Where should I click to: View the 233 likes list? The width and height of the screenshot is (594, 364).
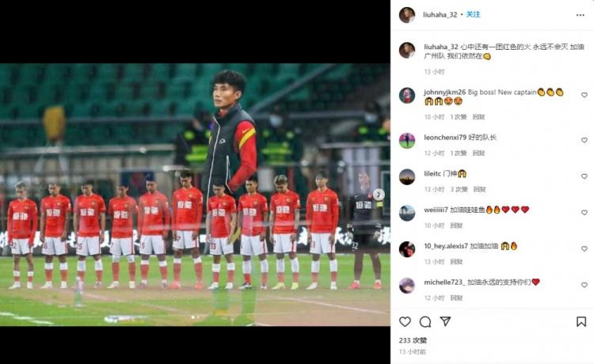tap(413, 340)
